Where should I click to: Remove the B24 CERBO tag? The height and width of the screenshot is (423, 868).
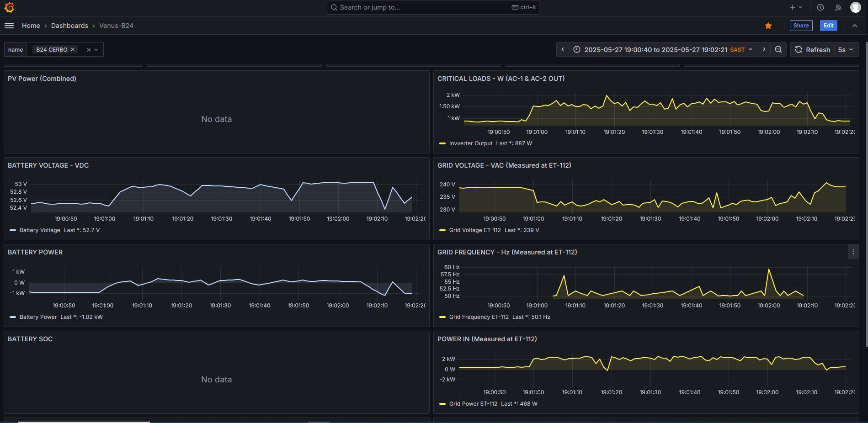tap(72, 49)
